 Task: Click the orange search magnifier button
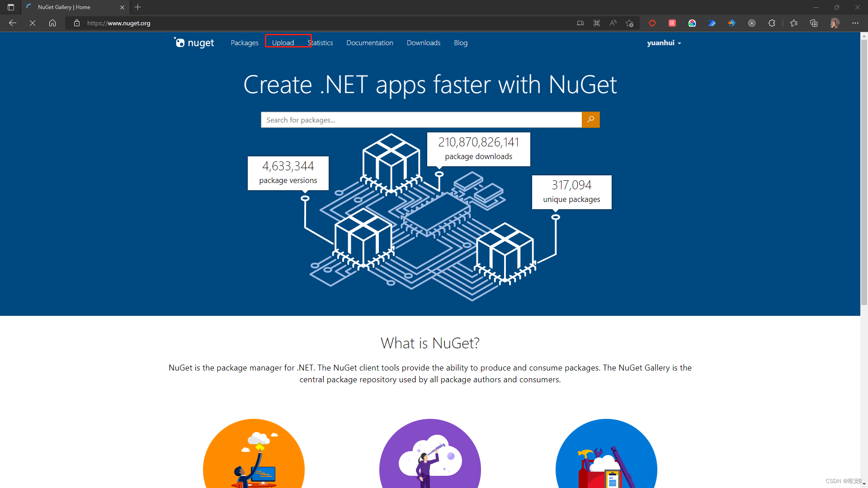click(x=590, y=120)
